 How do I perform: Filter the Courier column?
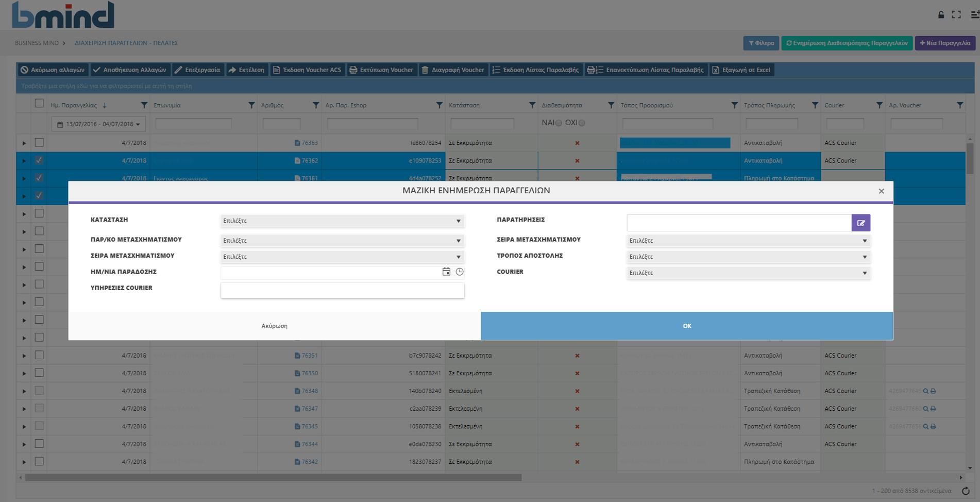(879, 105)
